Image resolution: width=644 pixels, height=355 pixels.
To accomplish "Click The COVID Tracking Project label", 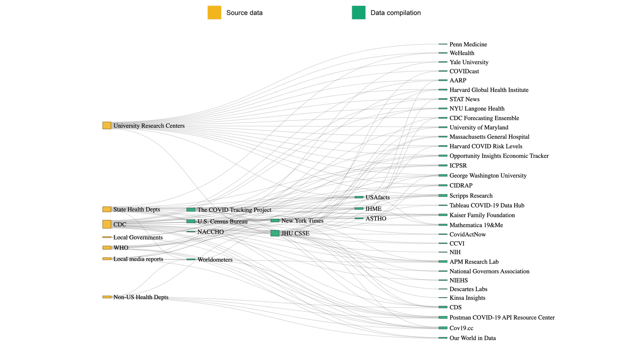I will point(234,210).
